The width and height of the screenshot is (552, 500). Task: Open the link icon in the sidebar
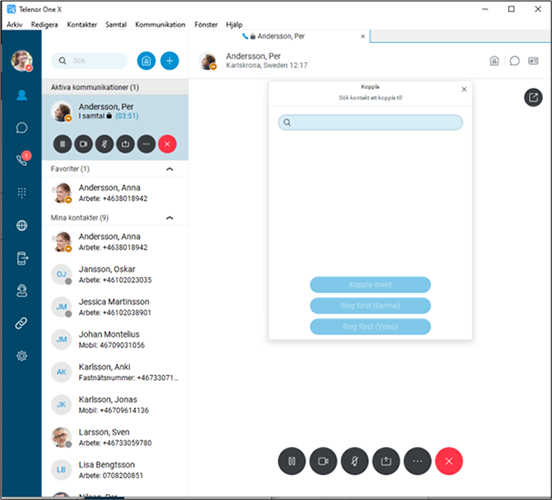pyautogui.click(x=22, y=323)
